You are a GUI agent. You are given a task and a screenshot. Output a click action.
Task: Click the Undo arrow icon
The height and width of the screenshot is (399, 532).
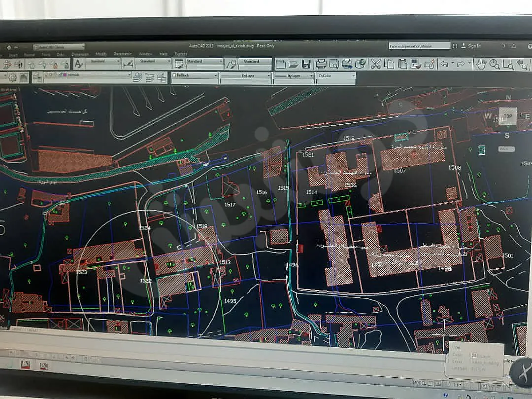tap(444, 64)
